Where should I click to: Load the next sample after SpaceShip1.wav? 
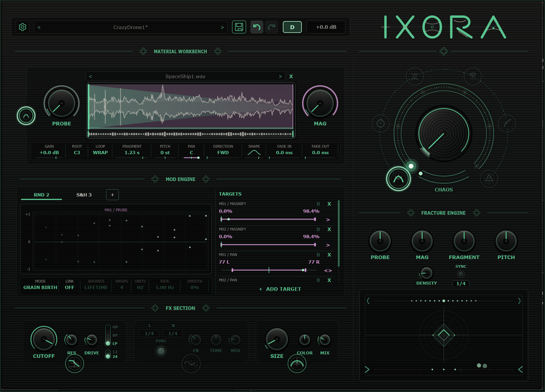(x=280, y=76)
